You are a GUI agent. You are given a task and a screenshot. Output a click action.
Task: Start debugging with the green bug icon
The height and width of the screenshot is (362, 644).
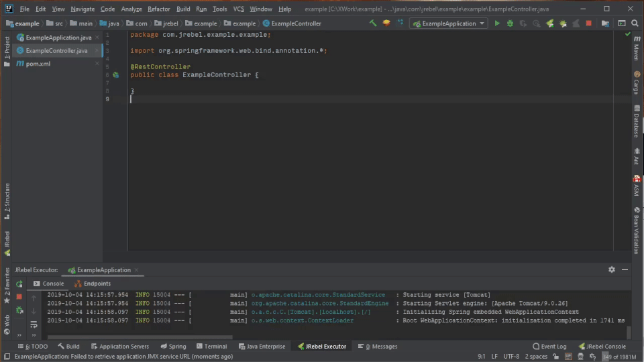(x=510, y=23)
